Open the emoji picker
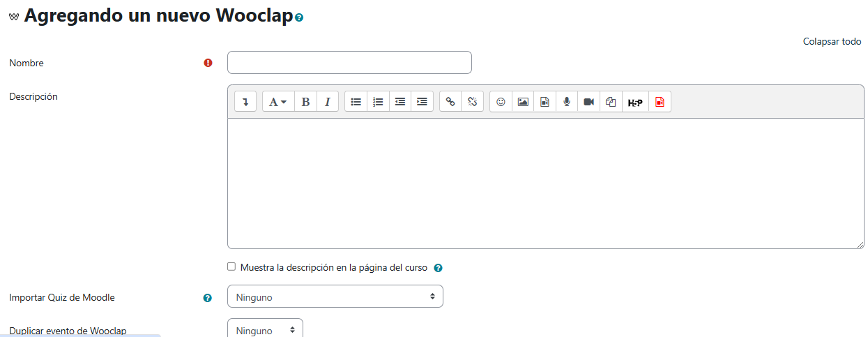Image resolution: width=868 pixels, height=337 pixels. [x=501, y=102]
